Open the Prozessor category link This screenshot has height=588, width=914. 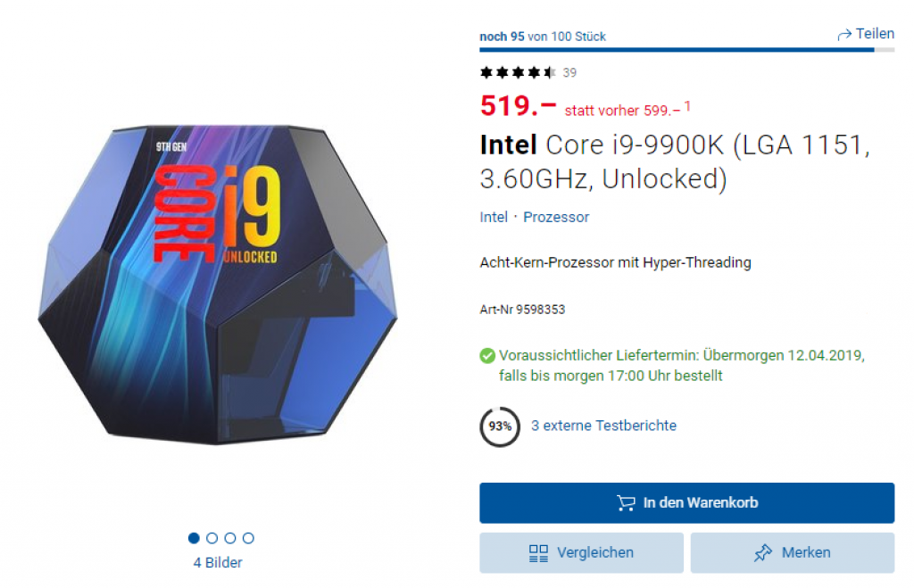pyautogui.click(x=556, y=217)
